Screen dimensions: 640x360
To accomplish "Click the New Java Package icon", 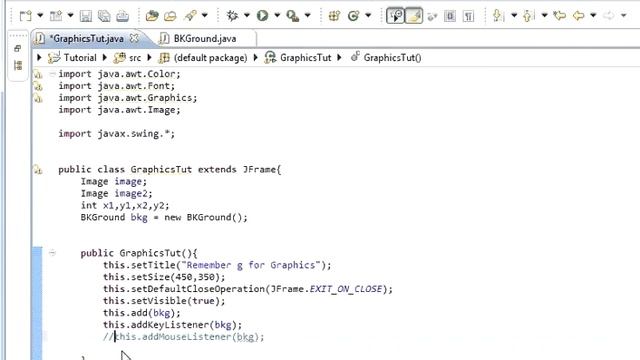I will coord(334,16).
